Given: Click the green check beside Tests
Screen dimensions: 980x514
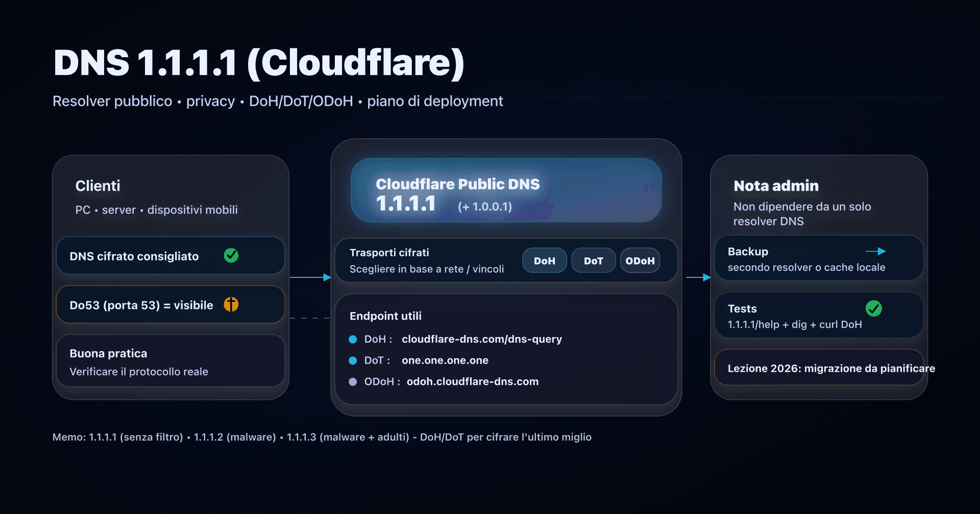Looking at the screenshot, I should click(874, 309).
